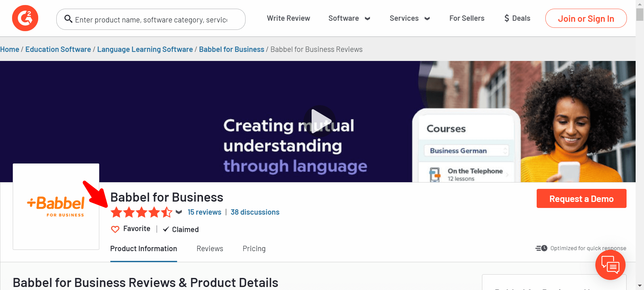Play the Babbel banner video

[x=319, y=121]
